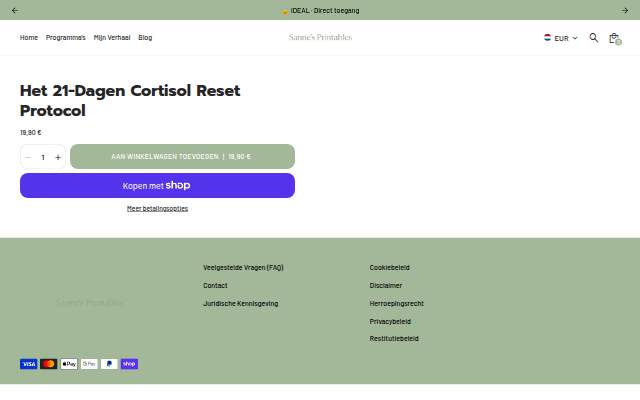Click the Google Pay payment icon
Viewport: 640px width, 400px height.
(x=89, y=364)
